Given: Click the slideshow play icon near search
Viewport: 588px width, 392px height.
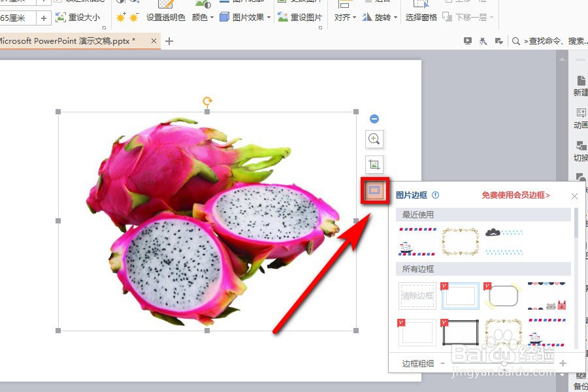Looking at the screenshot, I should (x=467, y=41).
